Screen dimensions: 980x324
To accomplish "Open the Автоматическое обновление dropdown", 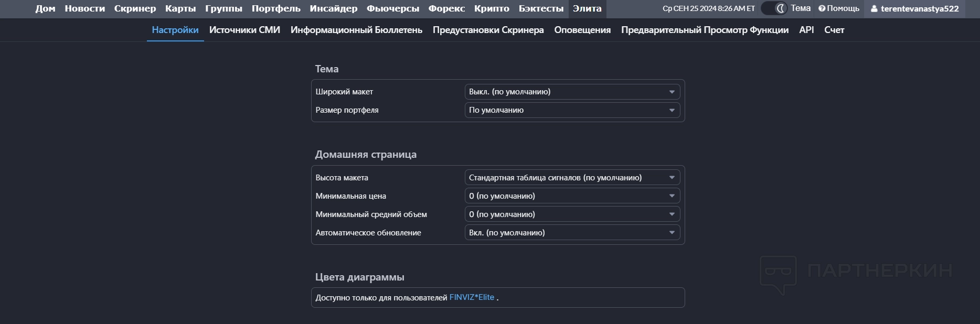I will coord(572,233).
